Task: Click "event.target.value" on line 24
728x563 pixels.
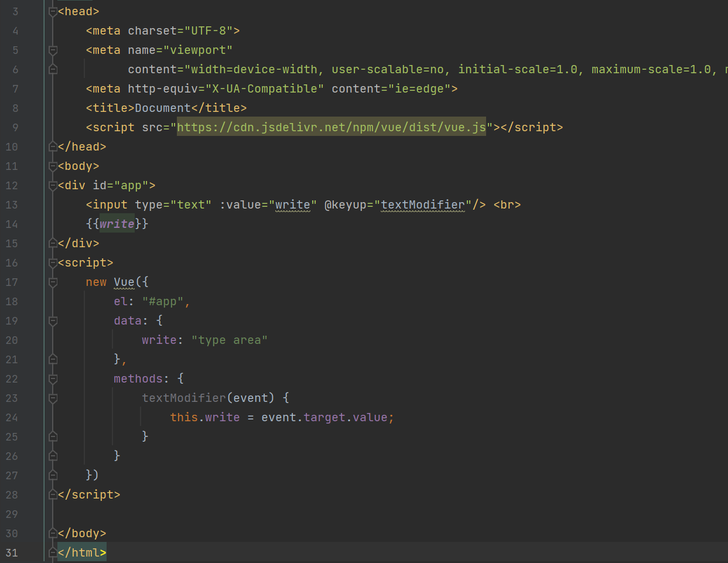Action: coord(324,418)
